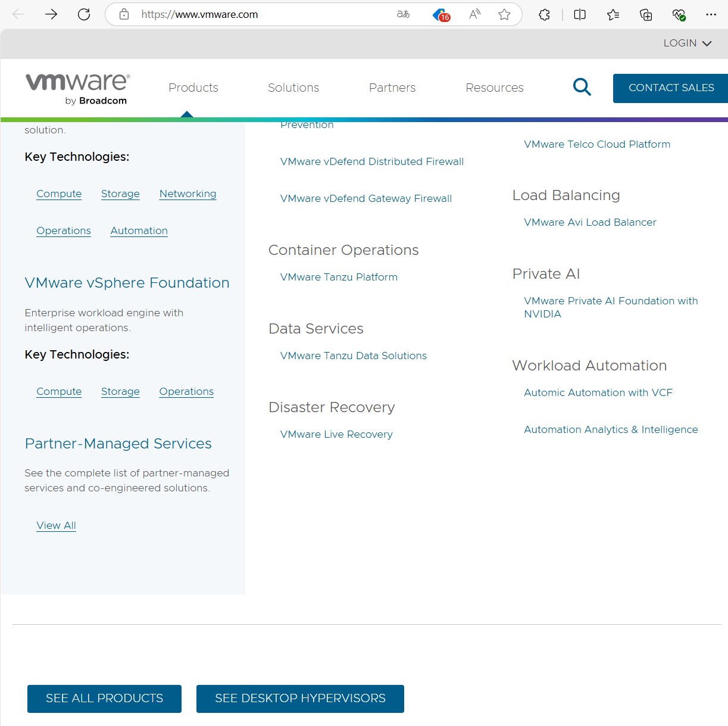The width and height of the screenshot is (728, 726).
Task: Open VMware vDefend Distributed Firewall
Action: coord(372,161)
